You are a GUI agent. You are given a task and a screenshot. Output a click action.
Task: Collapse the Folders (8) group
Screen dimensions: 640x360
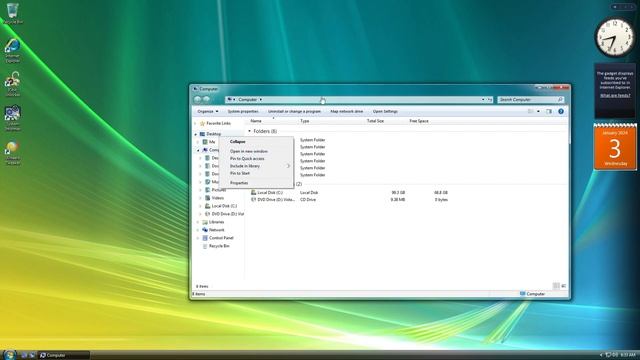pyautogui.click(x=249, y=131)
